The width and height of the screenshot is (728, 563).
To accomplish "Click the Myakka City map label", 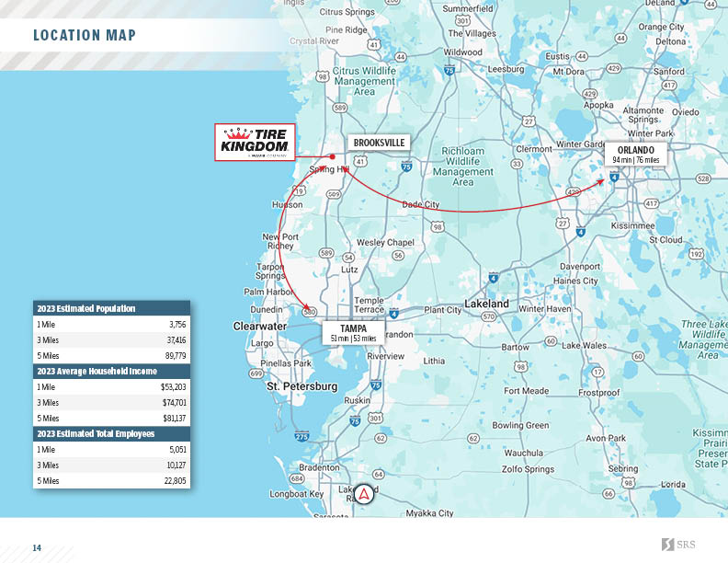I will point(429,512).
